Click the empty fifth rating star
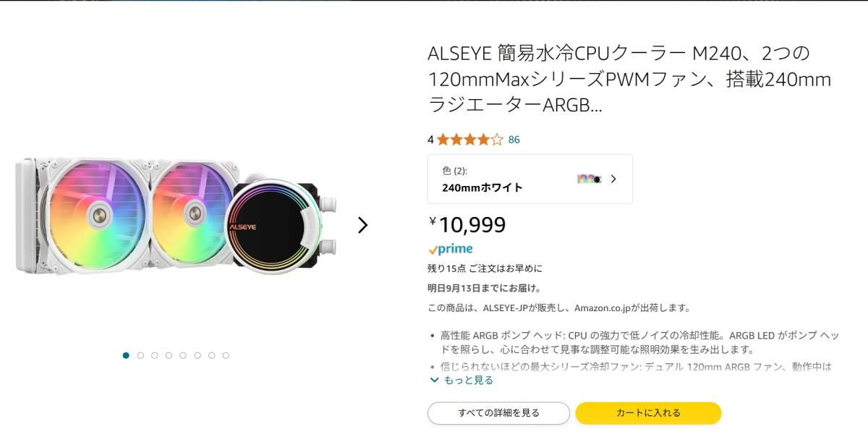 pyautogui.click(x=496, y=139)
